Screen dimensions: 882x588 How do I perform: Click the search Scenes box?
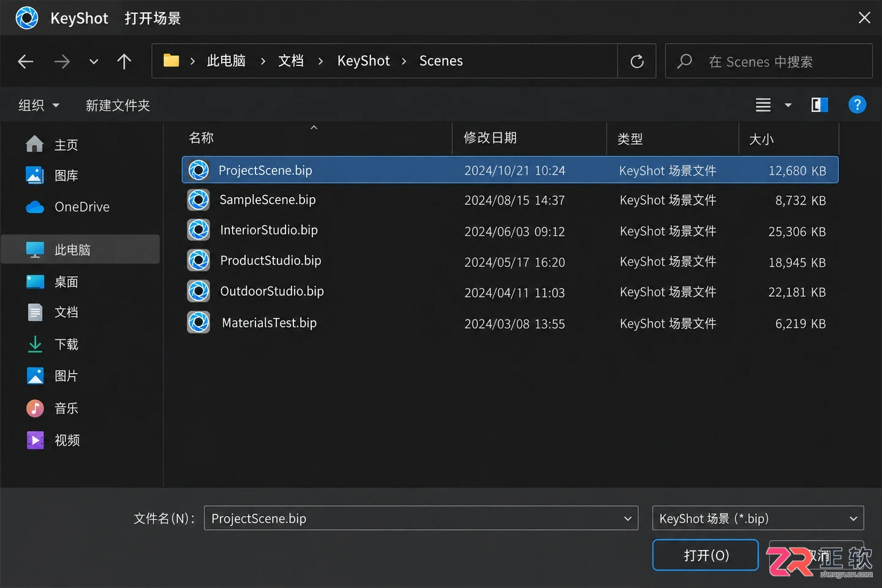pyautogui.click(x=769, y=61)
